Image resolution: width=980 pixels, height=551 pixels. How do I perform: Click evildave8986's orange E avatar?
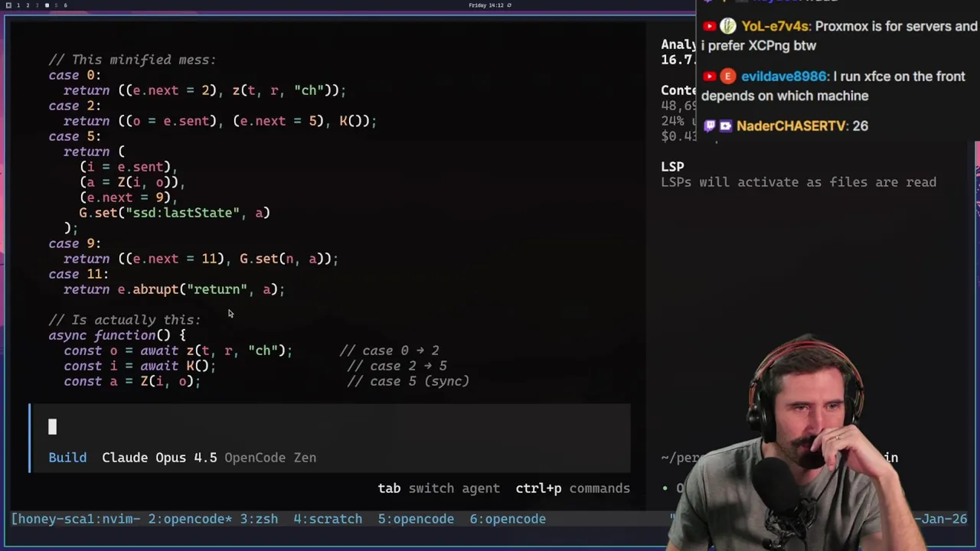tap(727, 77)
